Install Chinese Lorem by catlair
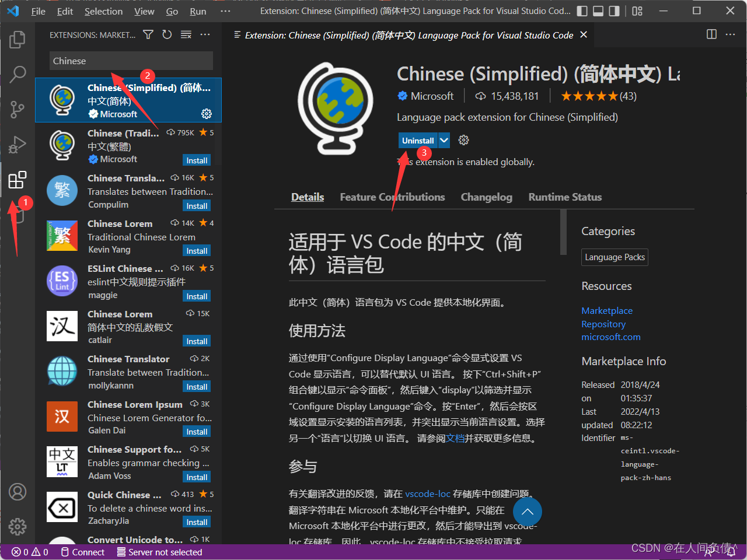Image resolution: width=747 pixels, height=560 pixels. tap(197, 341)
